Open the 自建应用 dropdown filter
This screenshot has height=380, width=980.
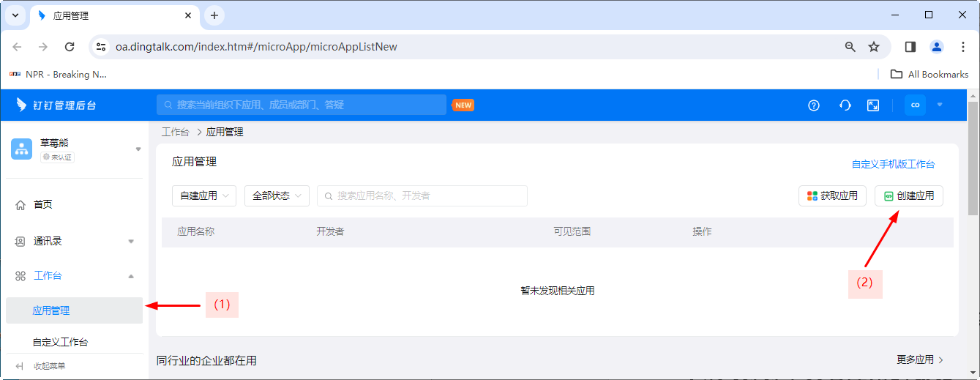point(204,196)
